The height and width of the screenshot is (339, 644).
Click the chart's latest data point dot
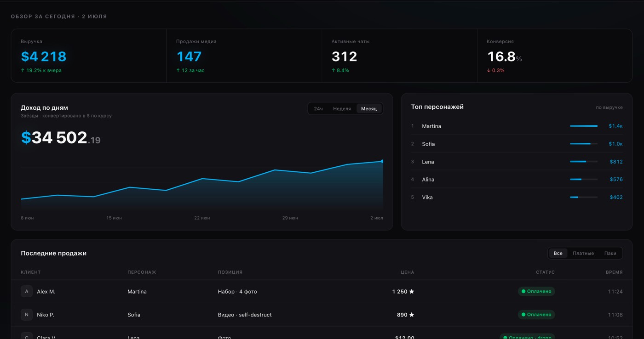tap(382, 161)
